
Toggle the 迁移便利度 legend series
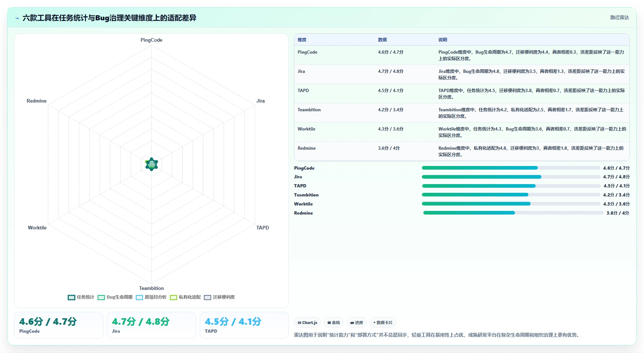(219, 297)
